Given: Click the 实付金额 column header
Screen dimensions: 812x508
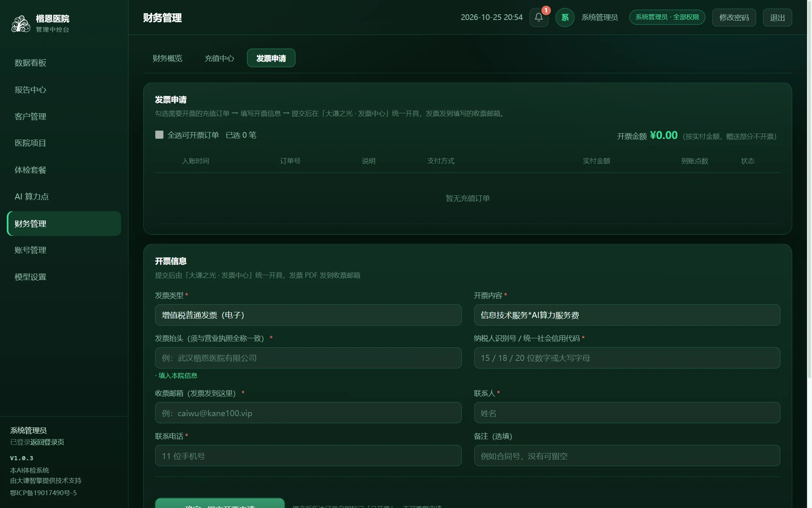Looking at the screenshot, I should (597, 161).
